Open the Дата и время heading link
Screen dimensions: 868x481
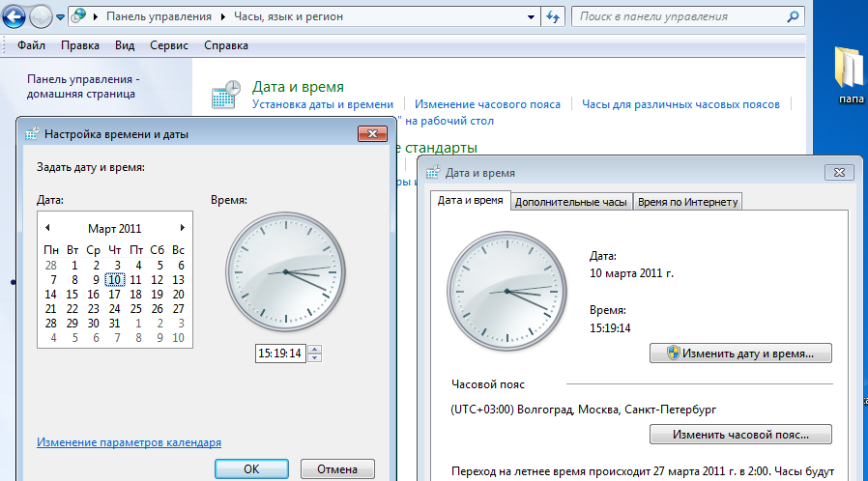298,87
